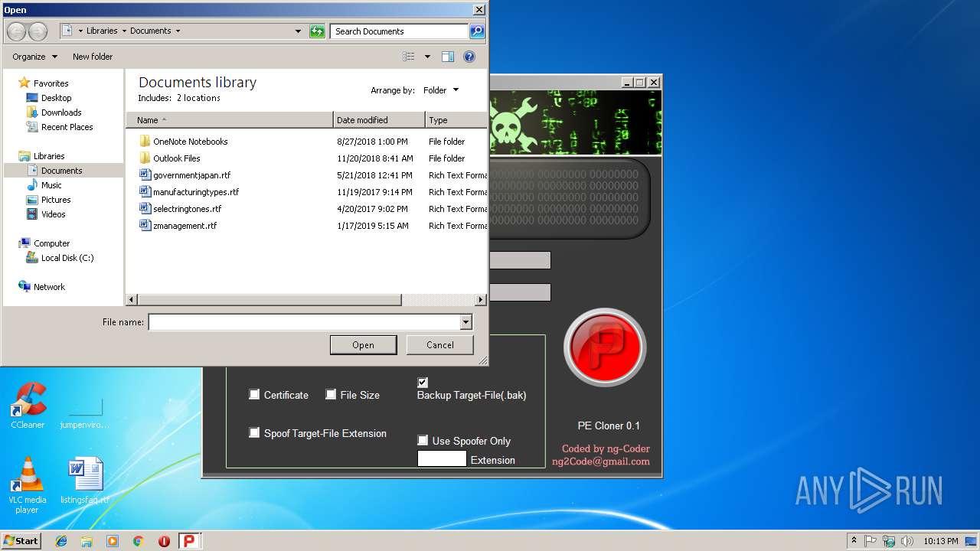Click the Search Documents field
The height and width of the screenshot is (551, 980).
400,31
